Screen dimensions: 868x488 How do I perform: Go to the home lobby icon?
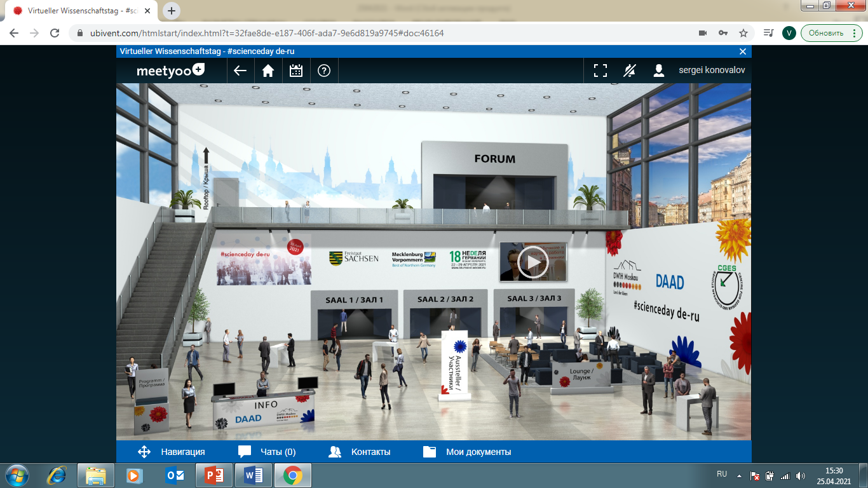point(268,71)
